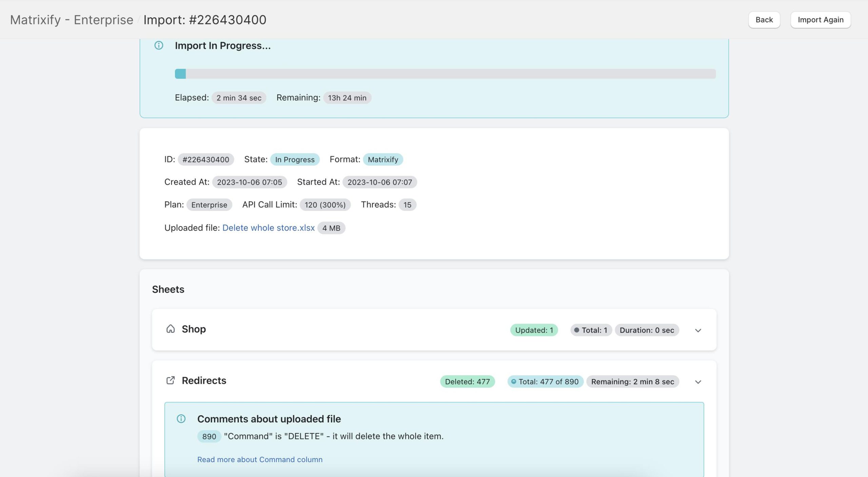Click the Import In Progress info icon
Screen dimensions: 868x477
click(159, 45)
